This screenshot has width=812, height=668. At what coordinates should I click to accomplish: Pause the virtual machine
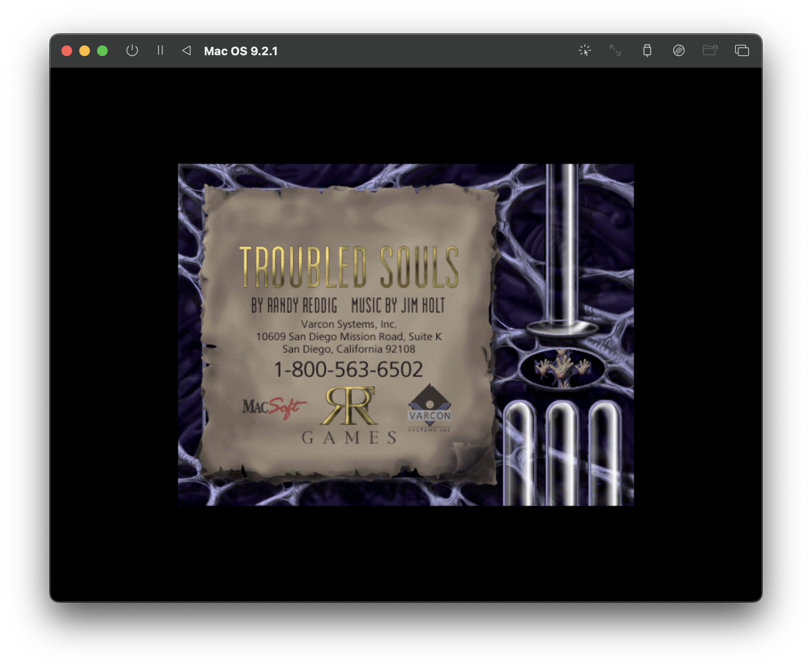(x=160, y=50)
